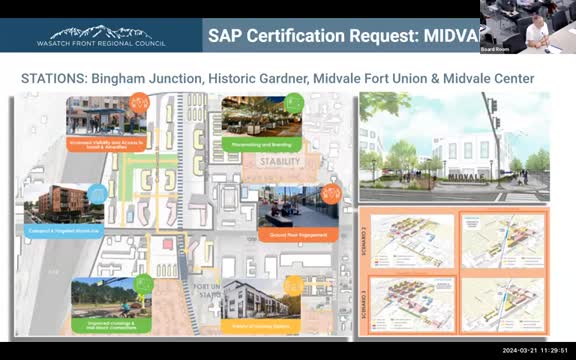
Task: Click the 'STATIONS: Bingham Junction' subtitle line
Action: click(x=277, y=79)
